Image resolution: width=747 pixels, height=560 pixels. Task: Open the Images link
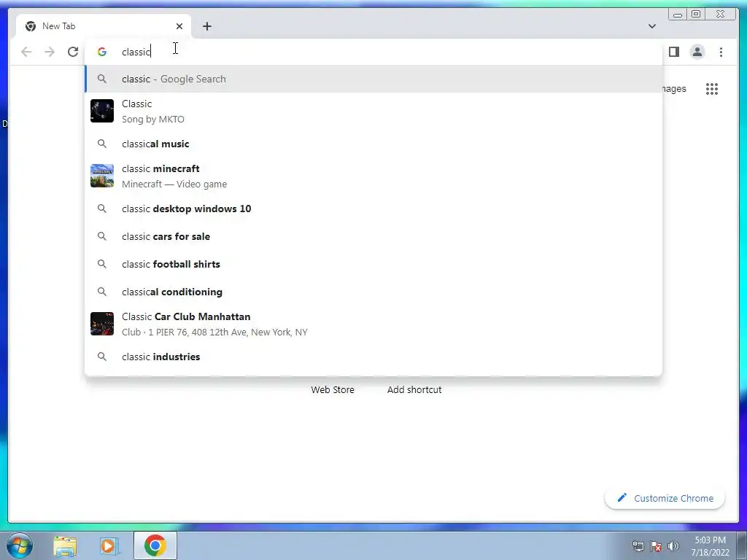(x=675, y=89)
